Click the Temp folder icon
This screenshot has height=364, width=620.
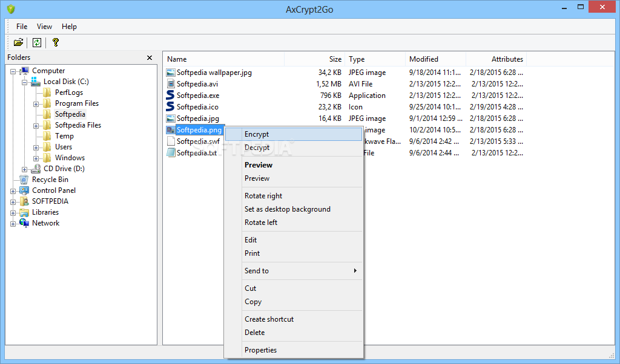click(x=47, y=136)
